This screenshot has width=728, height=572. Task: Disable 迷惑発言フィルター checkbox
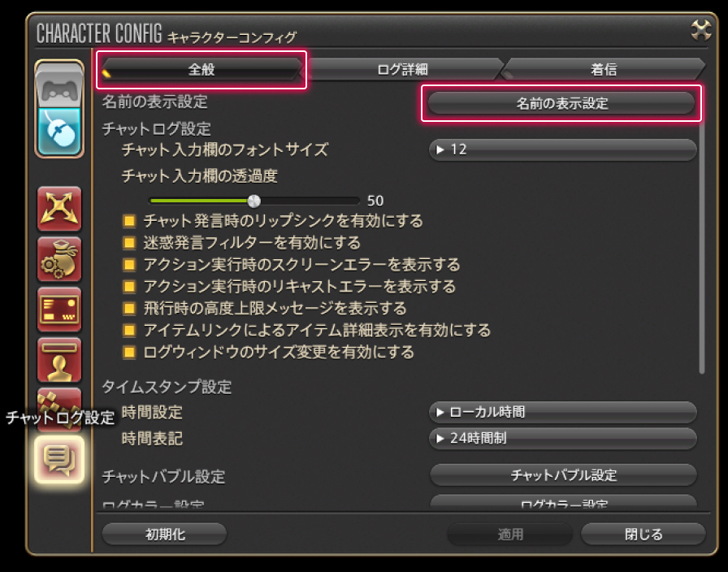129,243
